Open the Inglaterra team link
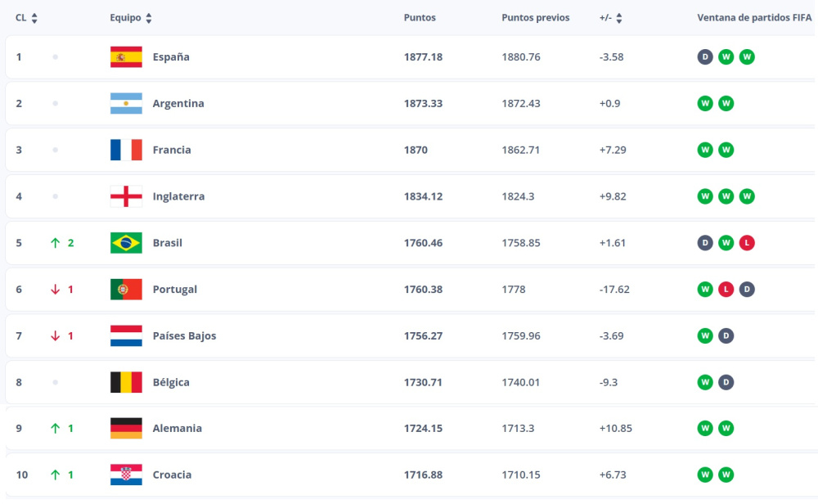818x504 pixels. point(178,196)
